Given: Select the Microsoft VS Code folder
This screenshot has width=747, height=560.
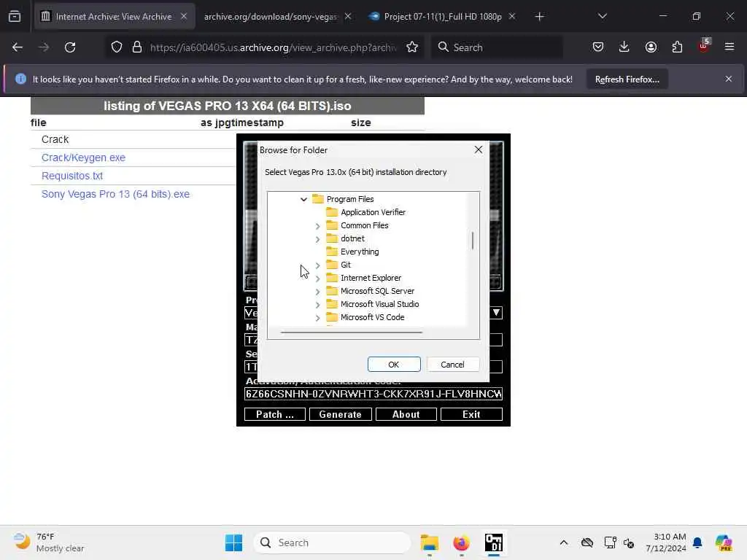Looking at the screenshot, I should (x=372, y=317).
